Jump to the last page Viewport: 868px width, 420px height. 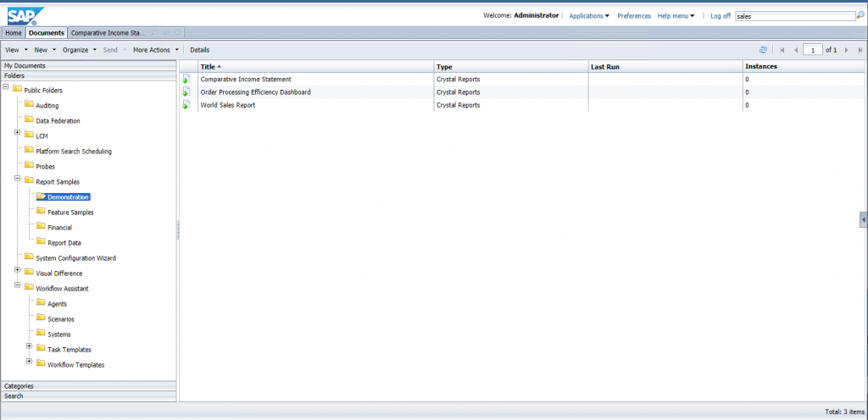click(860, 50)
